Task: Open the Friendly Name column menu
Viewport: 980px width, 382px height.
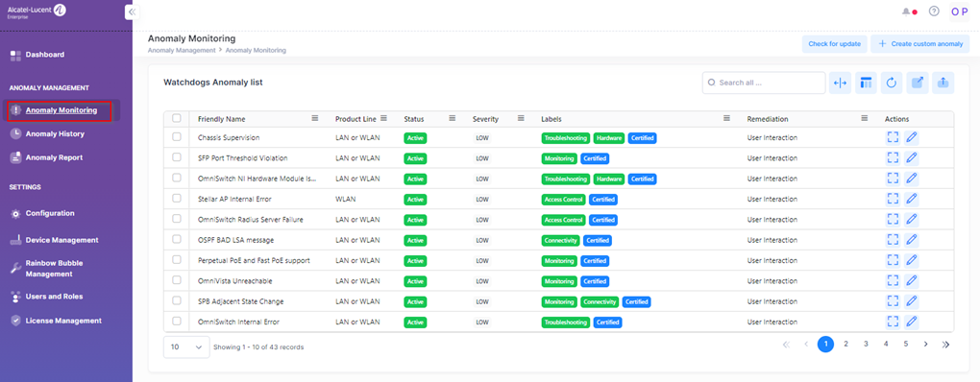Action: pos(315,119)
